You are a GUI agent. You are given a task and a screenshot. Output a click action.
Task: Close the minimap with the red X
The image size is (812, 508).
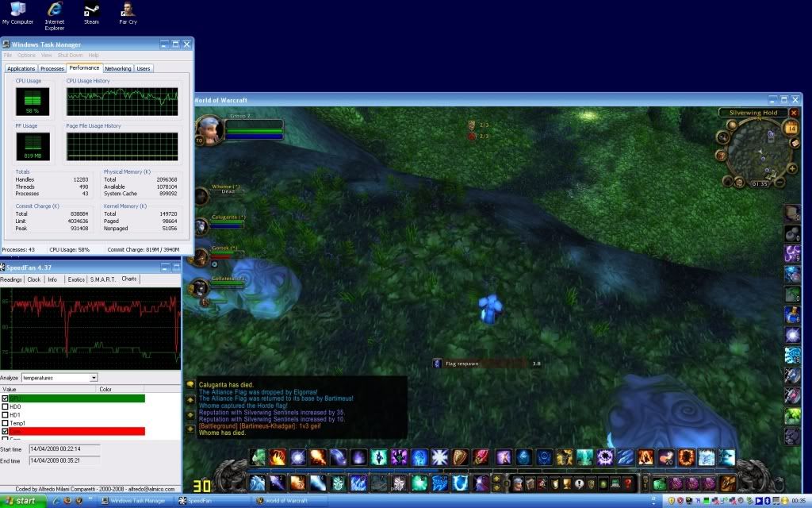[793, 113]
